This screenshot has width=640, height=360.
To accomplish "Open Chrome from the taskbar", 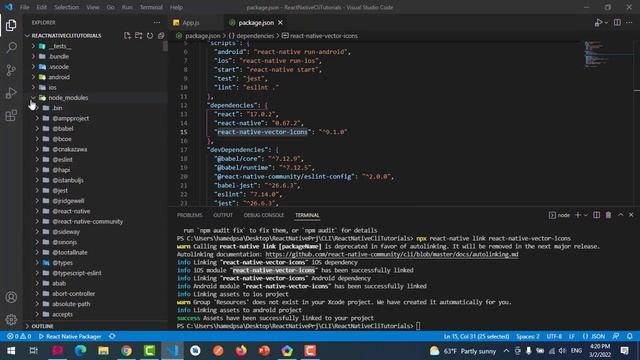I will click(x=127, y=351).
